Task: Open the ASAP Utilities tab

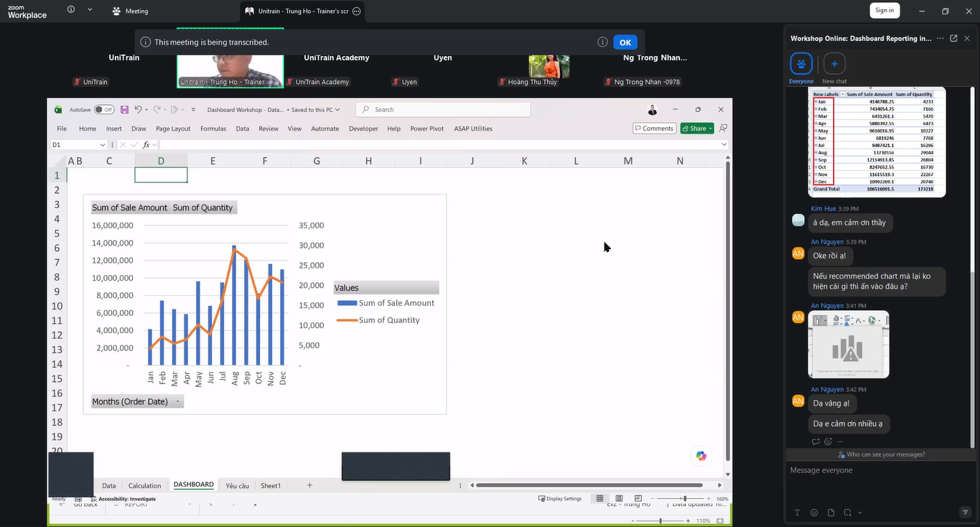Action: pos(473,129)
